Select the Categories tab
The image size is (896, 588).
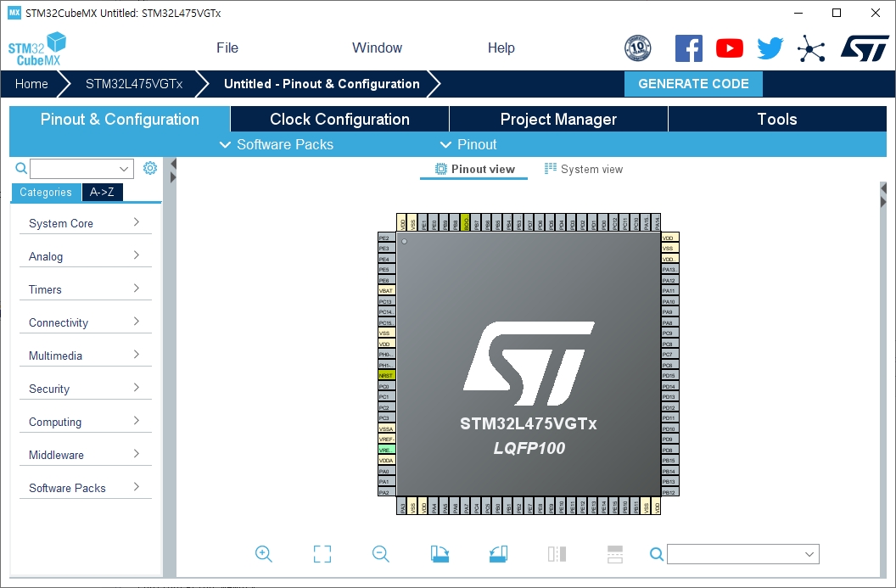click(x=46, y=192)
